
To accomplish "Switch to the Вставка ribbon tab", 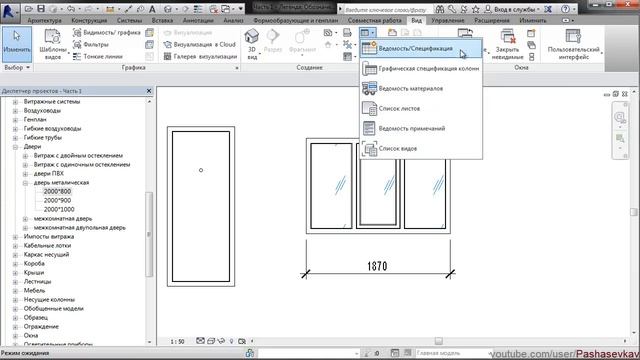I will pos(162,20).
